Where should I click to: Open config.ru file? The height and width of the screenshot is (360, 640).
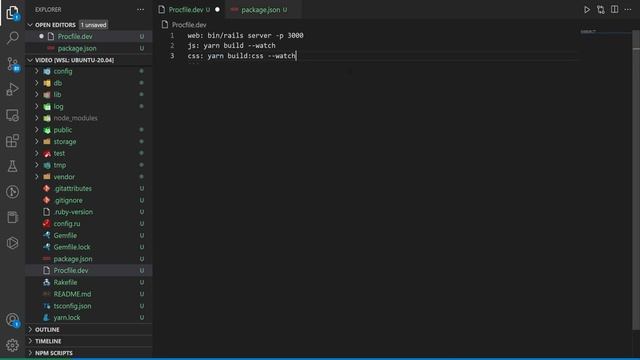[x=67, y=224]
